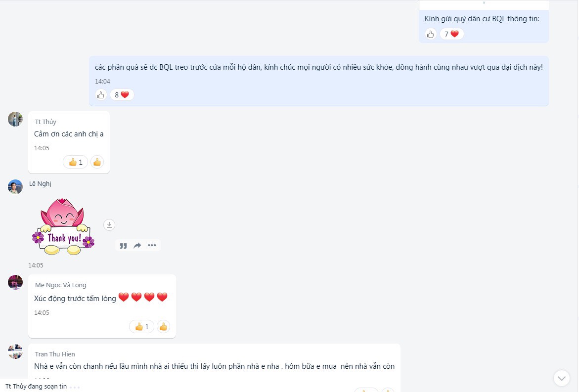
Task: Click Mẹ Ngọc Và Long's avatar
Action: [x=15, y=282]
